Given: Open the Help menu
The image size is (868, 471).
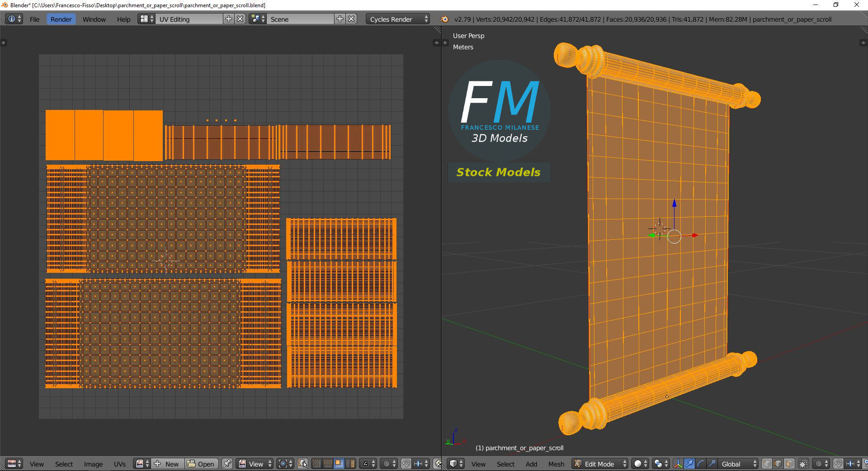Looking at the screenshot, I should pyautogui.click(x=123, y=19).
